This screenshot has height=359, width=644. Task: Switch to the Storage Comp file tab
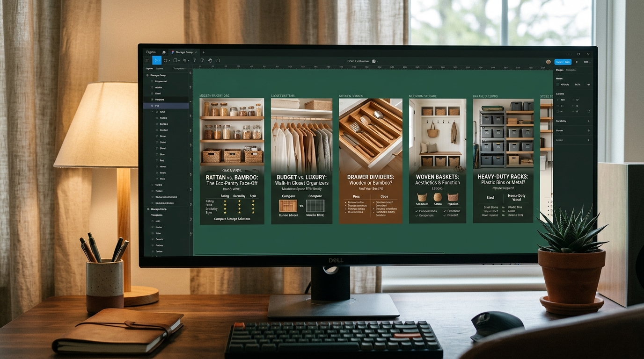pyautogui.click(x=184, y=52)
